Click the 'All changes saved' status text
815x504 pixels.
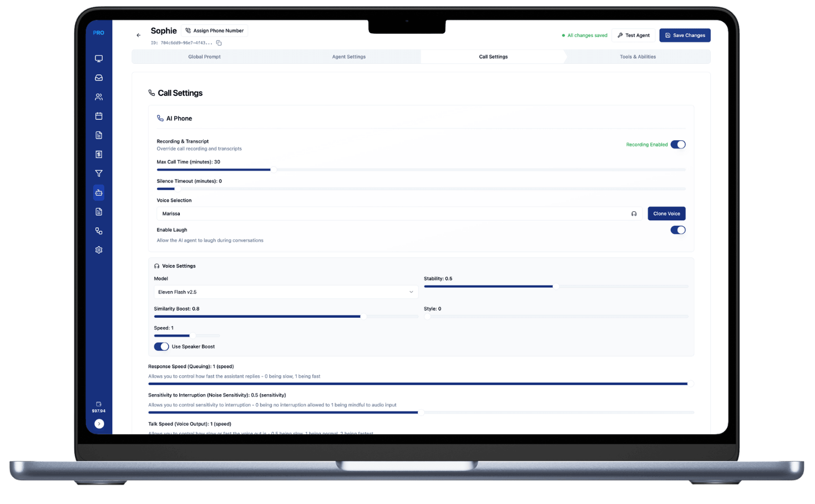(587, 35)
